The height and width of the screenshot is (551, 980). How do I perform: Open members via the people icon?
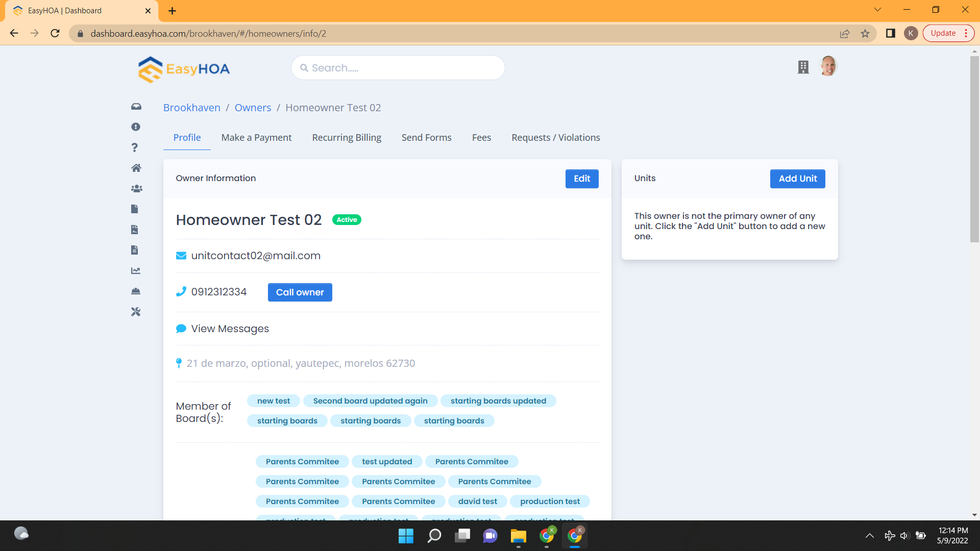tap(136, 188)
